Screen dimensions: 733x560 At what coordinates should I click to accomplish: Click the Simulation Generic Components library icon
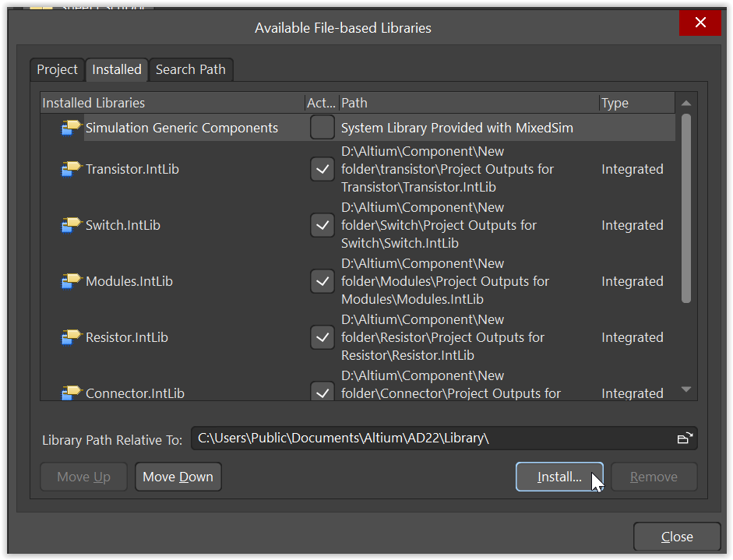click(x=71, y=128)
